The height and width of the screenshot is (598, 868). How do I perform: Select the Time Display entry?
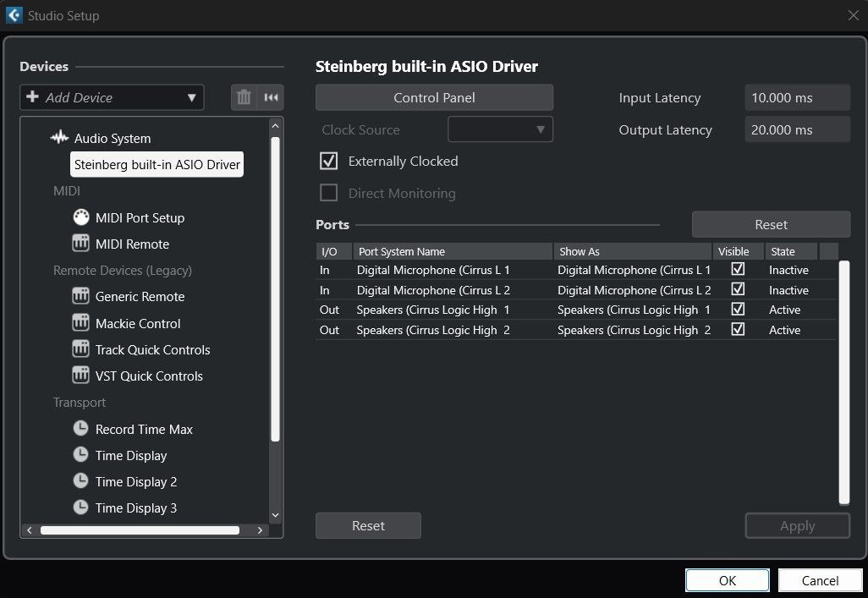coord(130,456)
